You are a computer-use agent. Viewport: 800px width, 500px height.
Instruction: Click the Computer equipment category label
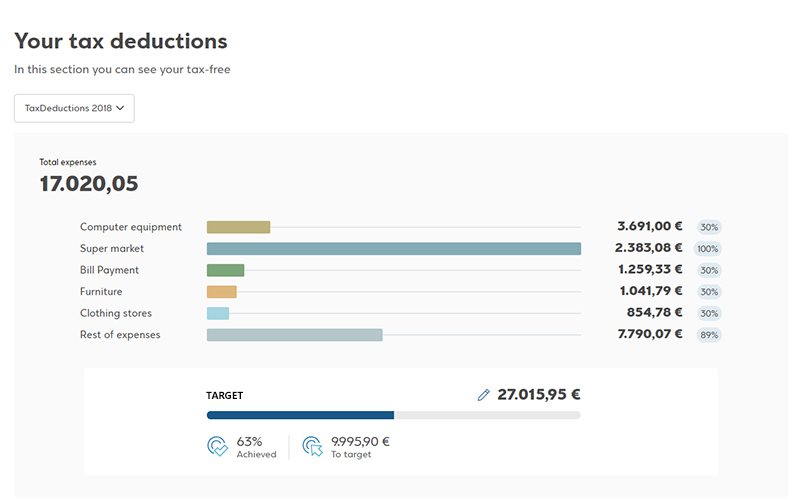(131, 227)
